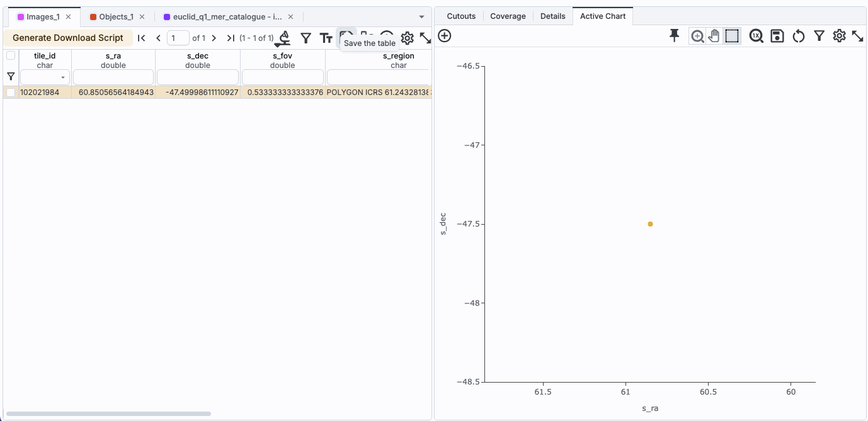The image size is (868, 421).
Task: Click the s_ra column filter field
Action: 113,77
